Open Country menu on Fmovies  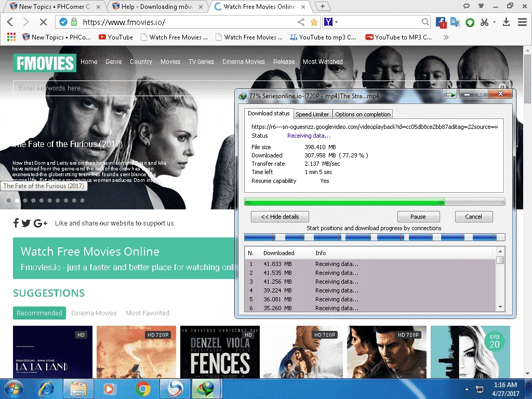pos(141,62)
